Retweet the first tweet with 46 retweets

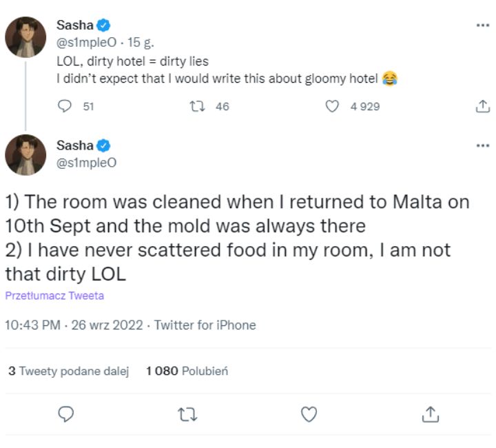point(195,106)
